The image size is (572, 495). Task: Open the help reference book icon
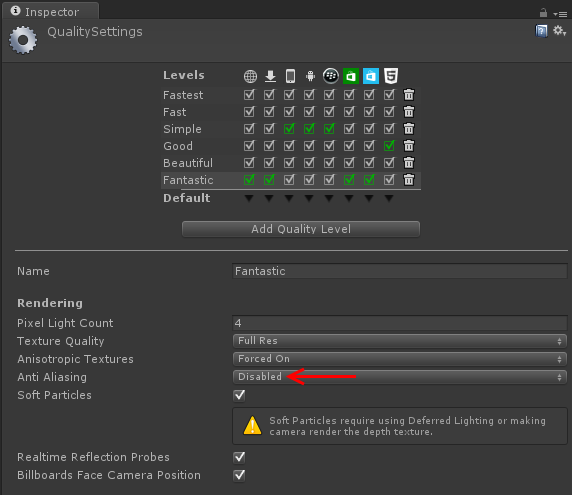[x=541, y=31]
